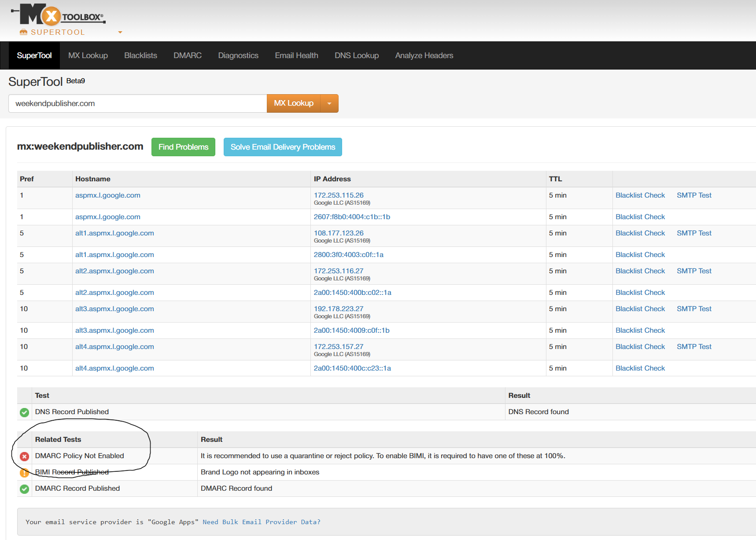Select the 'Brand Logo not appearing in inboxes' result

click(x=260, y=472)
